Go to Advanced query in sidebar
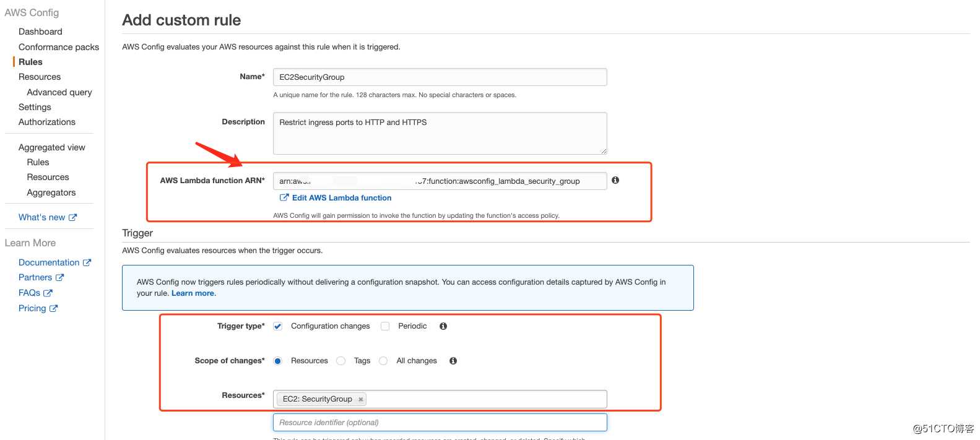This screenshot has height=440, width=980. click(x=59, y=92)
